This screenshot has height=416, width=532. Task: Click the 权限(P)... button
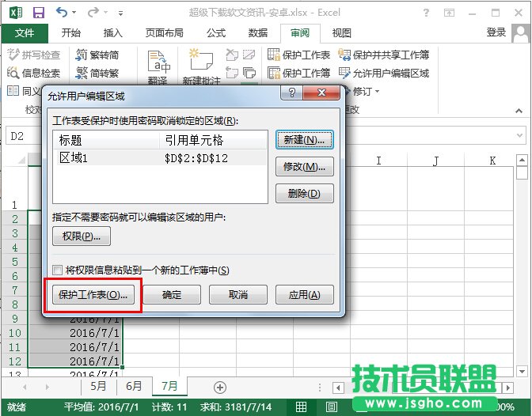coord(81,236)
